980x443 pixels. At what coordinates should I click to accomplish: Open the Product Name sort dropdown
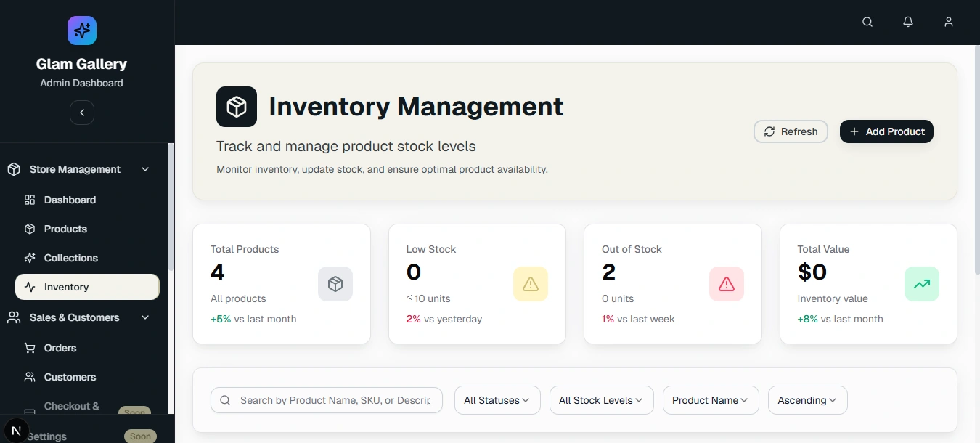(711, 400)
